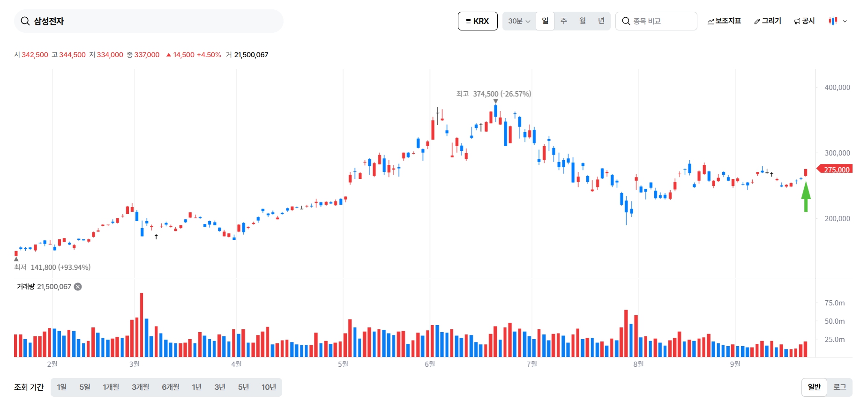
Task: Select the 6개월 lookup period
Action: coord(171,387)
